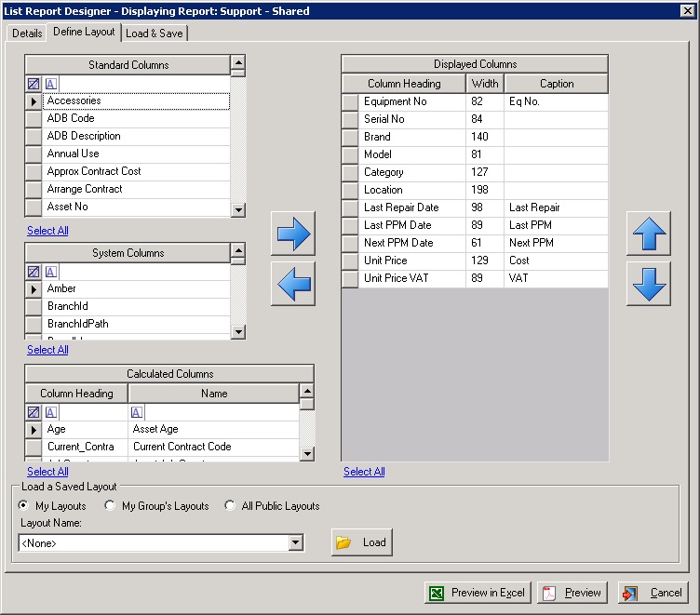The height and width of the screenshot is (615, 700).
Task: Select All Public Layouts radio button
Action: tap(230, 506)
